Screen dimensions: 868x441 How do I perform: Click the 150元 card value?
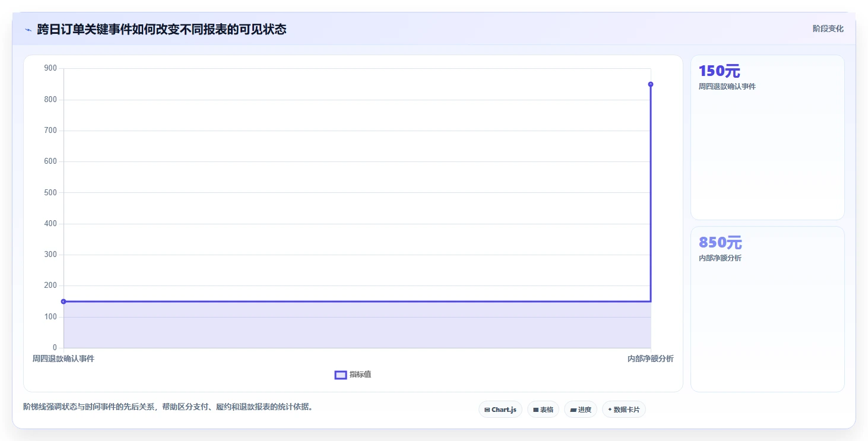tap(720, 71)
